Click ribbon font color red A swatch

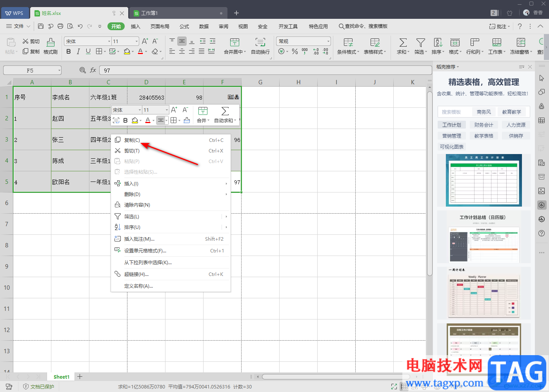[x=140, y=51]
